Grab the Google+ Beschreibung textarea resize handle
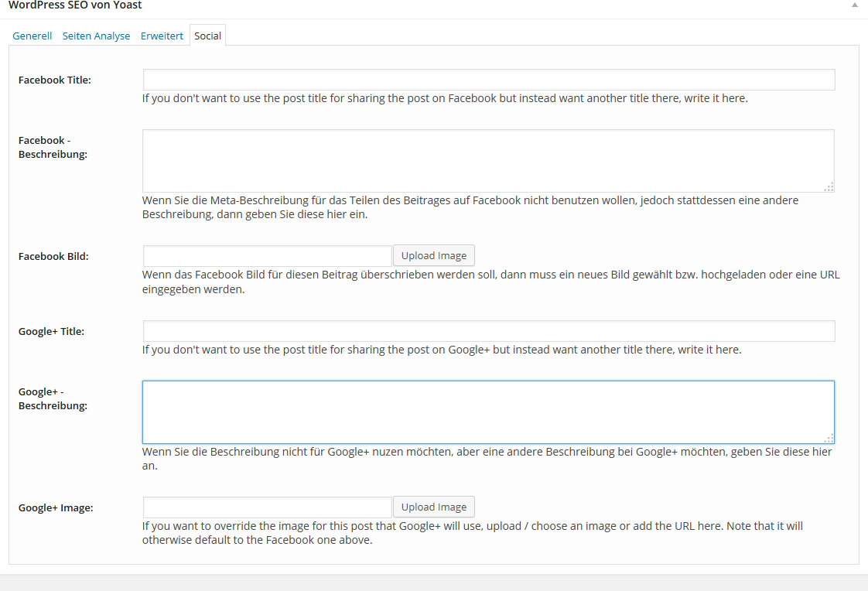 click(829, 439)
